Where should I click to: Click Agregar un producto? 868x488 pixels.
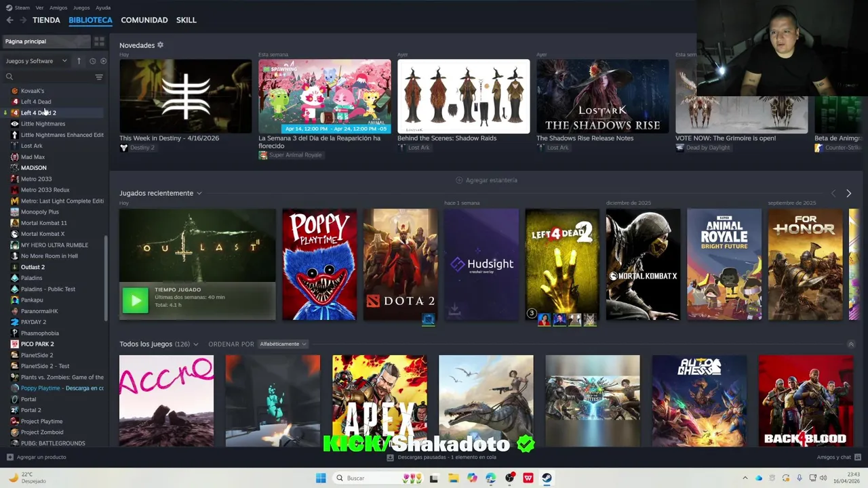click(37, 457)
